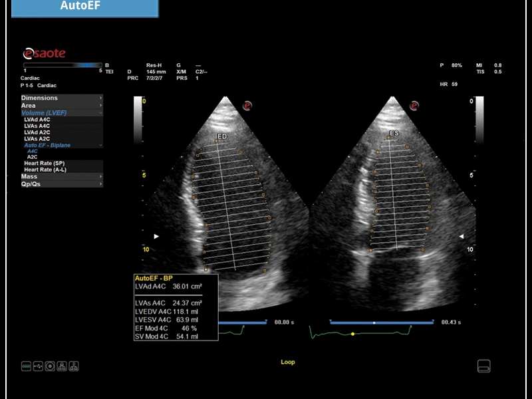This screenshot has height=399, width=532.
Task: Click the storage icon at bottom right
Action: coord(484,366)
